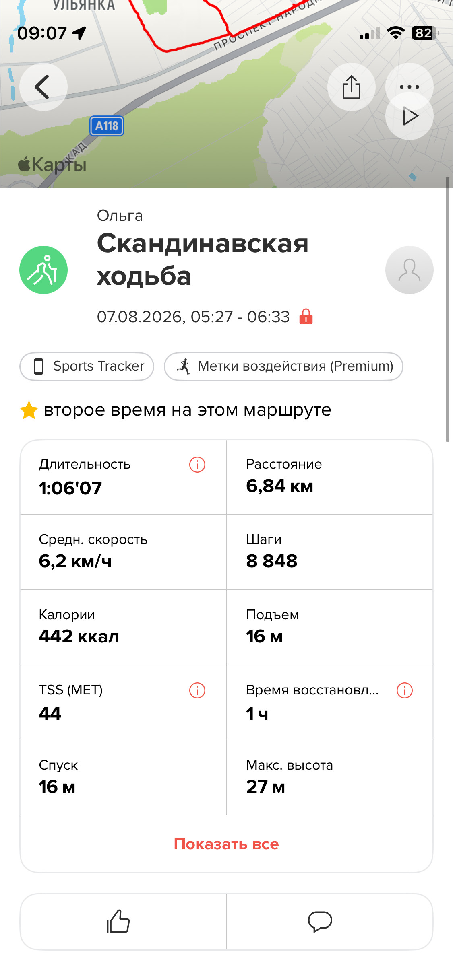Click the vertical scrollbar indicator
This screenshot has width=453, height=980.
click(447, 309)
